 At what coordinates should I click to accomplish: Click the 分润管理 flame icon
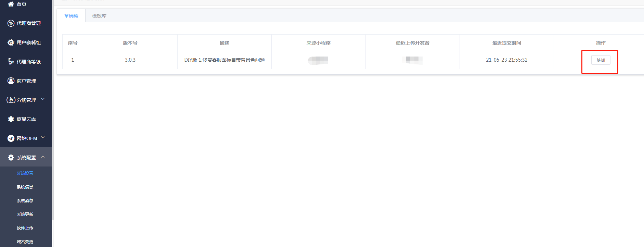point(11,100)
